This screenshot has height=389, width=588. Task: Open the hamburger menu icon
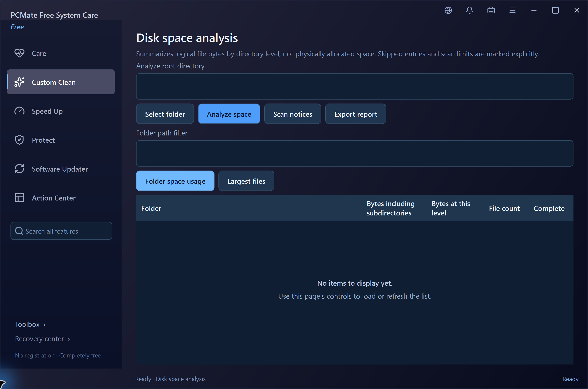(512, 10)
